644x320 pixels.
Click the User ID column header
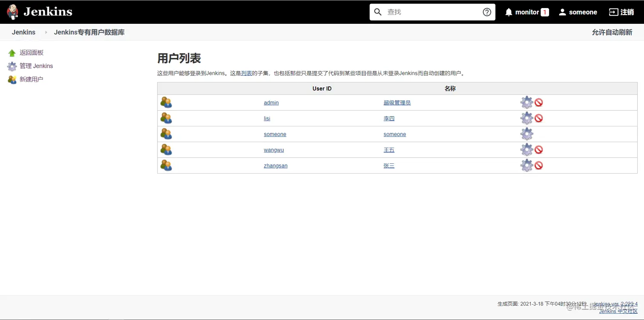click(322, 89)
